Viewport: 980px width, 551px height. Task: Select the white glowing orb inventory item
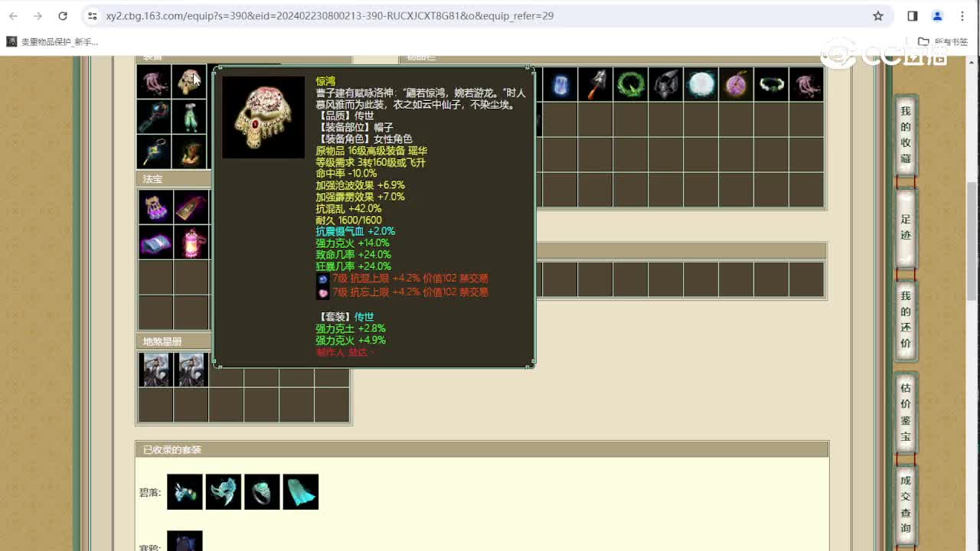(x=701, y=84)
